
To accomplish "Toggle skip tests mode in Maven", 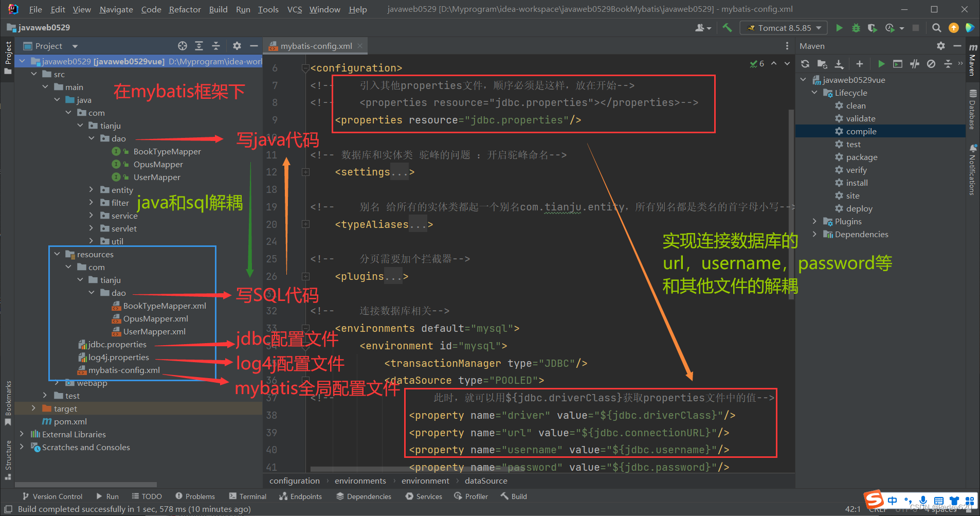I will (x=931, y=64).
